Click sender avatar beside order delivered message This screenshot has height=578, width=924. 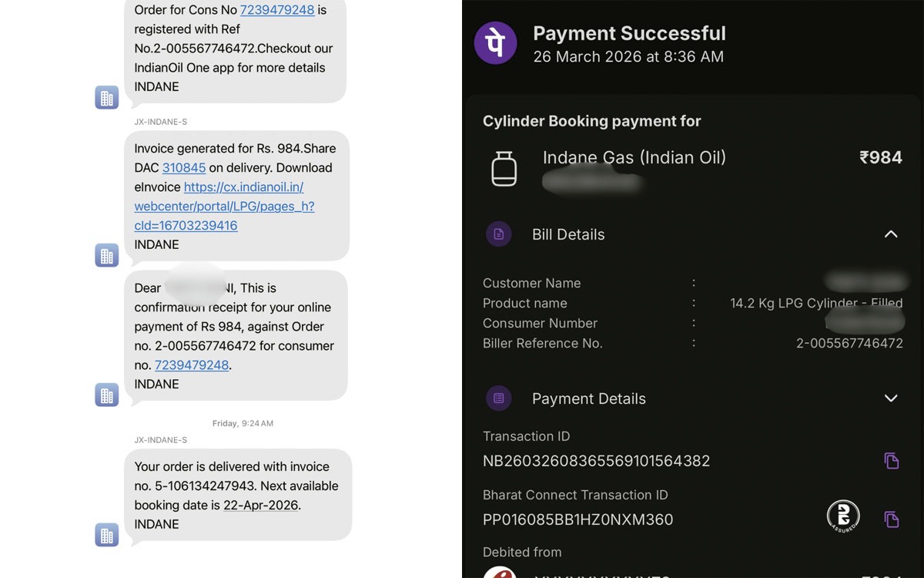(x=107, y=535)
